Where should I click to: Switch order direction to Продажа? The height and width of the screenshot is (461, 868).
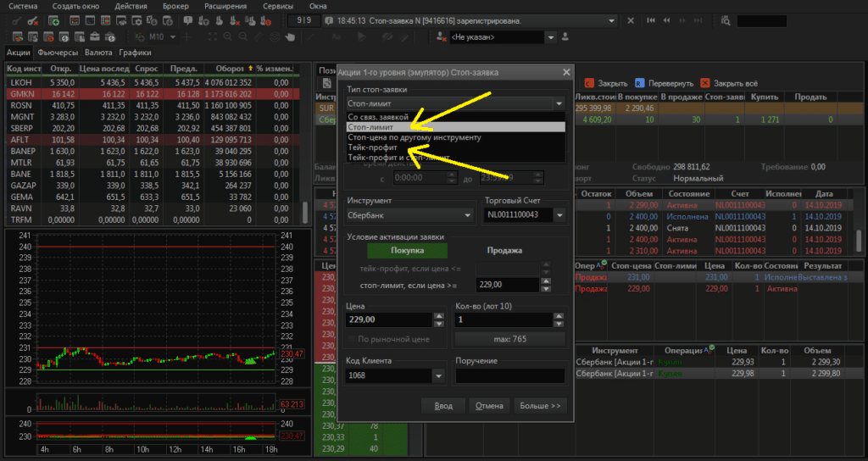click(x=505, y=251)
